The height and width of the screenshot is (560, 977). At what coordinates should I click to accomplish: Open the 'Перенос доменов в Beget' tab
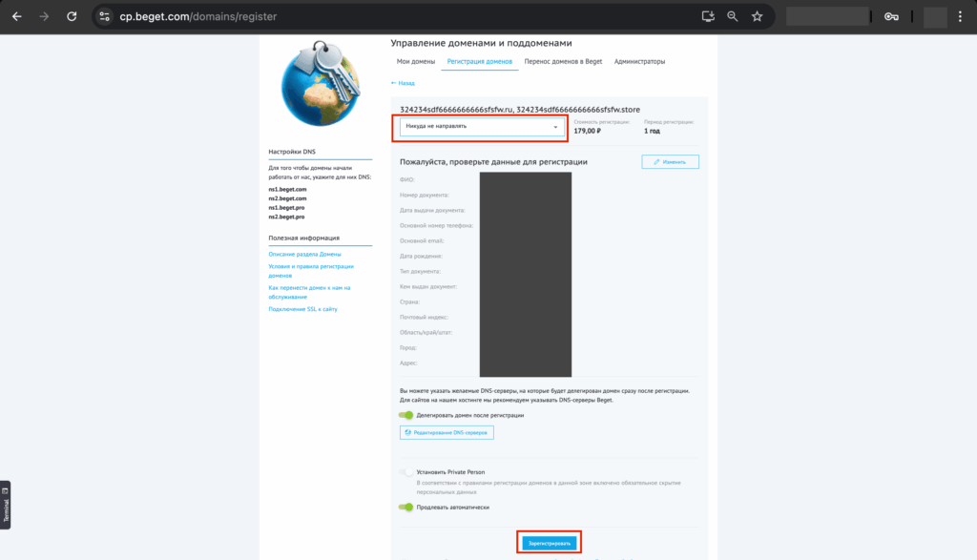point(564,61)
